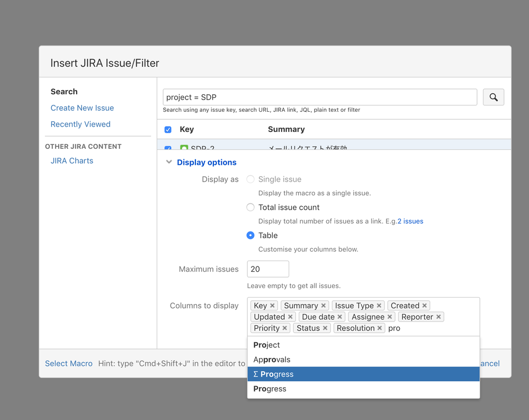The width and height of the screenshot is (529, 420).
Task: Remove the Key column tag
Action: [x=272, y=306]
